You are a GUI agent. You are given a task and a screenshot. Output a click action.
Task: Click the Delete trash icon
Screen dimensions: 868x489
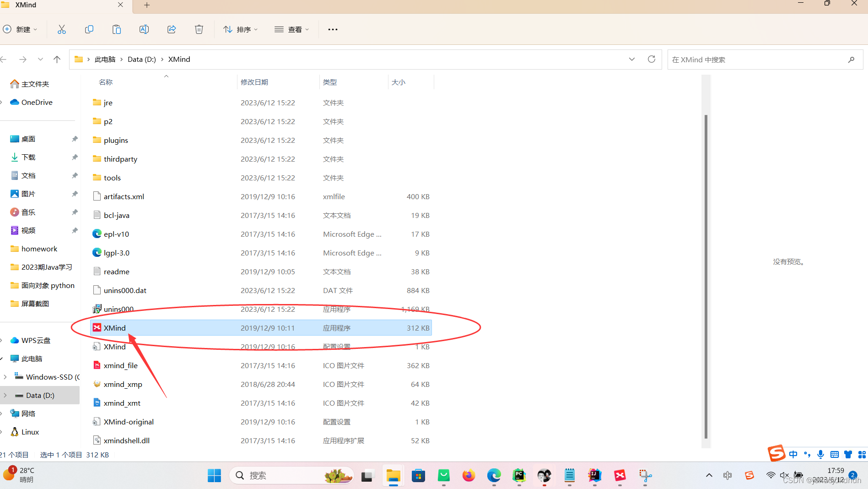(199, 29)
